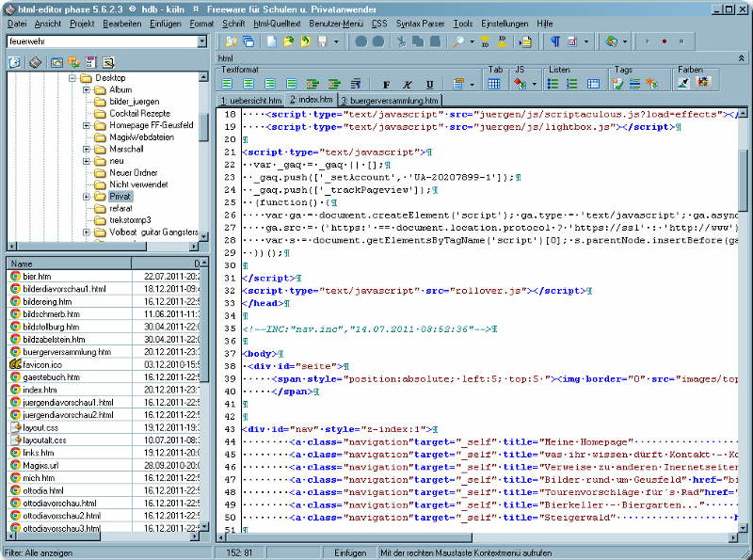Expand the Album folder node
753x560 pixels.
(x=87, y=89)
